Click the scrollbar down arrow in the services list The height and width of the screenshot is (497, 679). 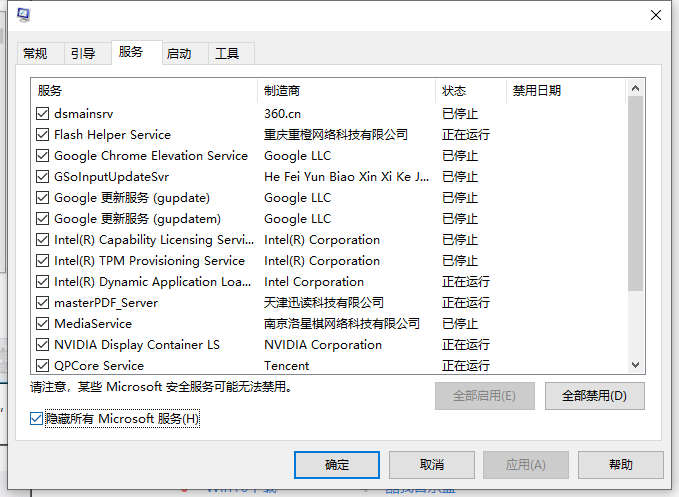pos(635,365)
